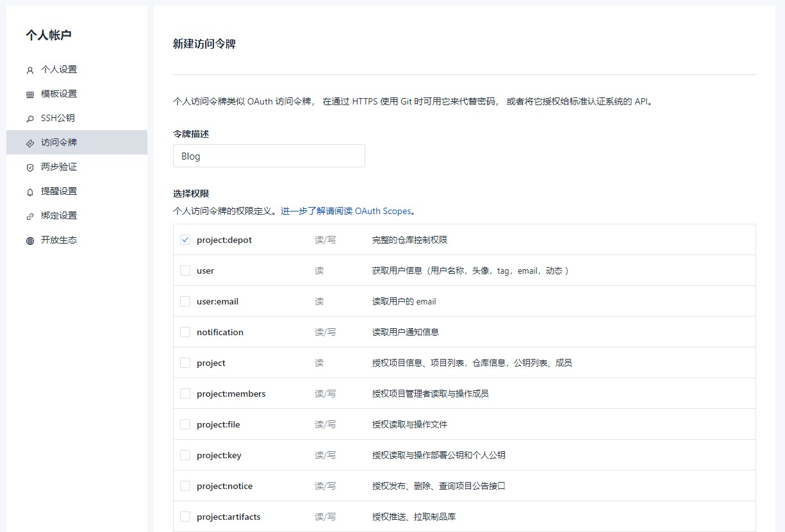Click the globe icon beside 开放生态

click(x=30, y=241)
